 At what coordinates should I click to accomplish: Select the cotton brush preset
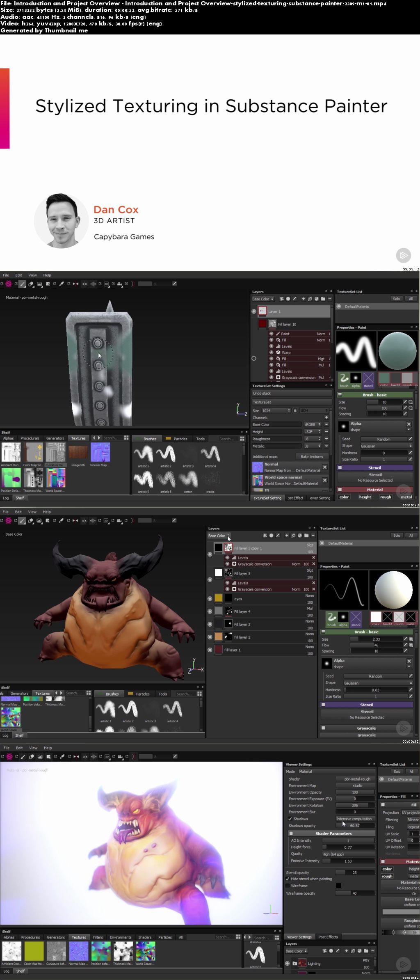pyautogui.click(x=188, y=479)
